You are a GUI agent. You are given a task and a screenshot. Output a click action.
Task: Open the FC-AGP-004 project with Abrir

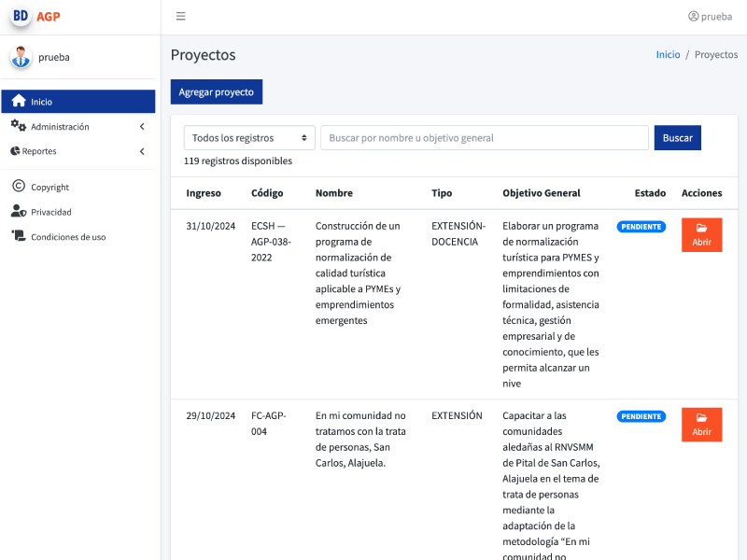701,425
